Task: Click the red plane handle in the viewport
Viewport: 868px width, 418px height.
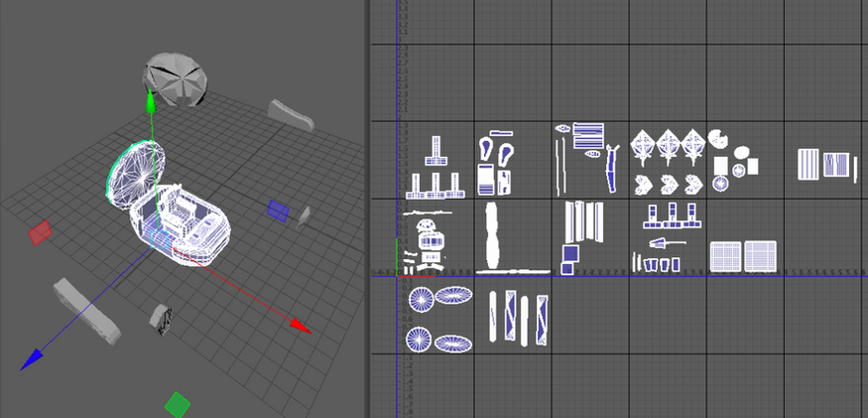Action: point(40,232)
